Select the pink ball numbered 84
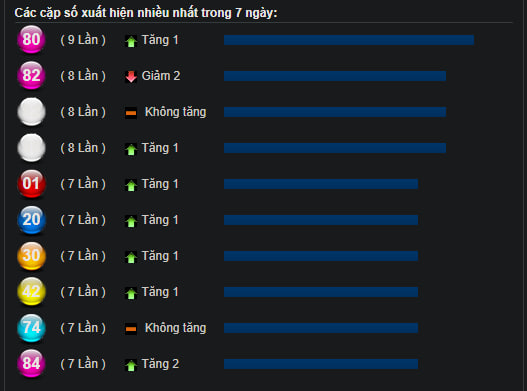The width and height of the screenshot is (527, 391). pos(31,363)
